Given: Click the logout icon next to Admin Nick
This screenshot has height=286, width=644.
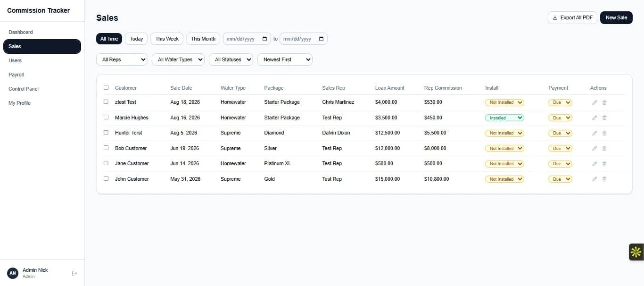Looking at the screenshot, I should pyautogui.click(x=74, y=273).
